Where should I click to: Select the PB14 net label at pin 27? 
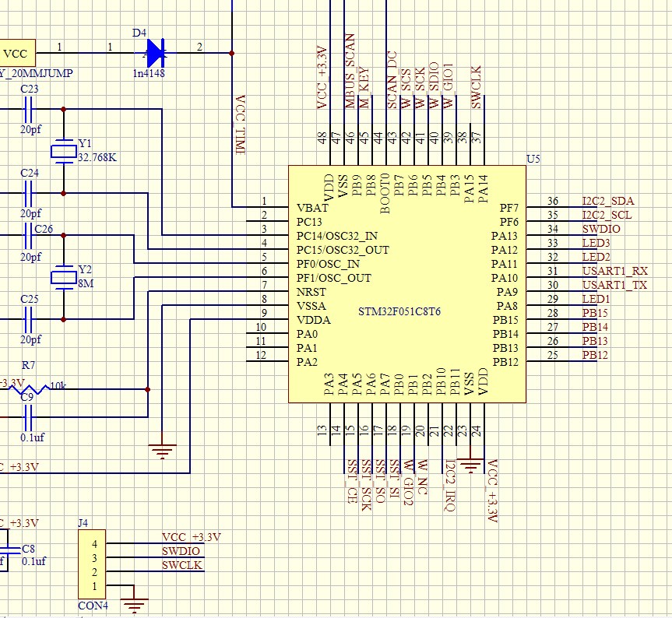point(595,327)
